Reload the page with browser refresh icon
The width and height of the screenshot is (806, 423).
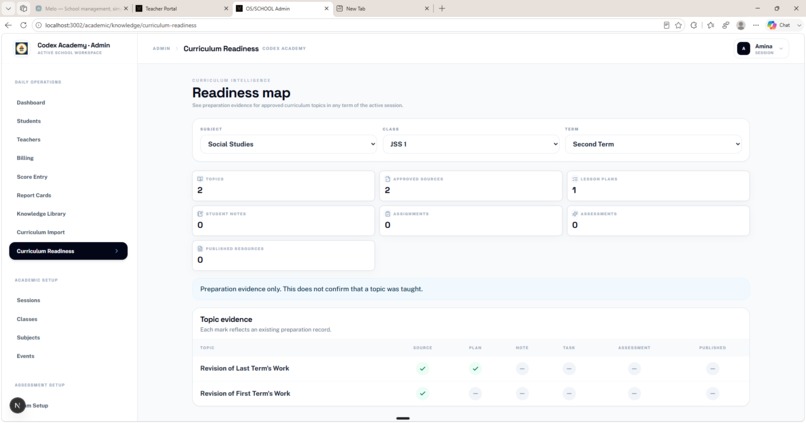coord(23,25)
